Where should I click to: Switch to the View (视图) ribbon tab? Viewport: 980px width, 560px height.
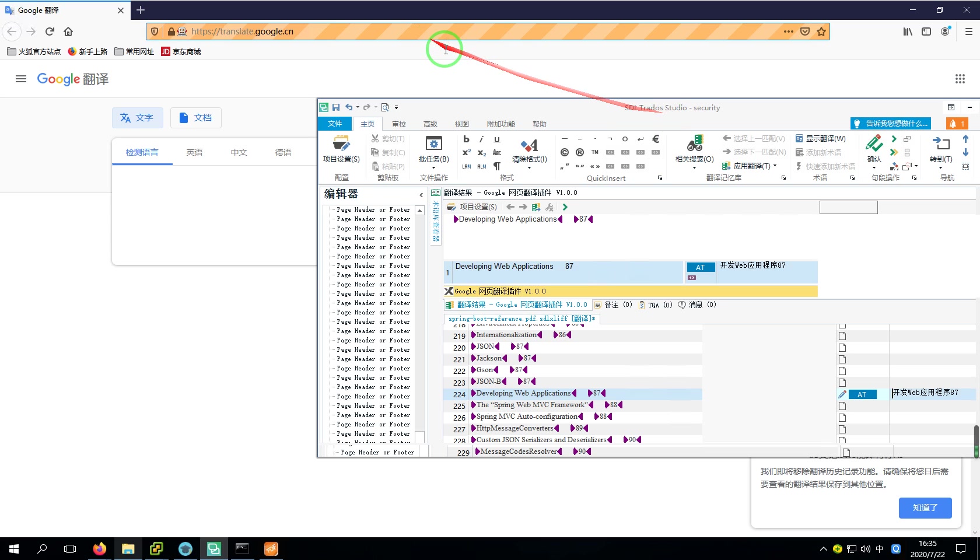coord(462,124)
